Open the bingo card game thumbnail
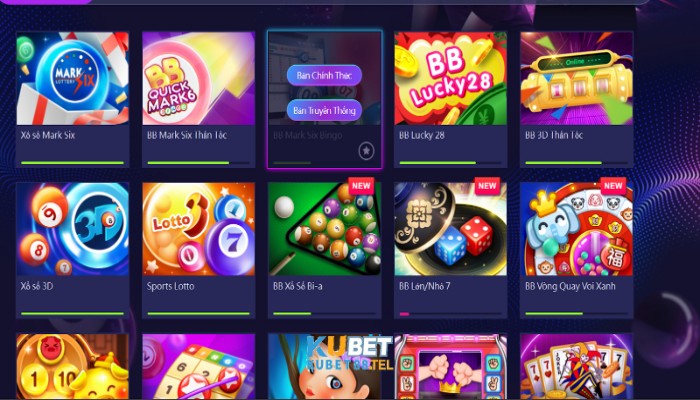Screen dimensions: 700x400 pyautogui.click(x=199, y=367)
